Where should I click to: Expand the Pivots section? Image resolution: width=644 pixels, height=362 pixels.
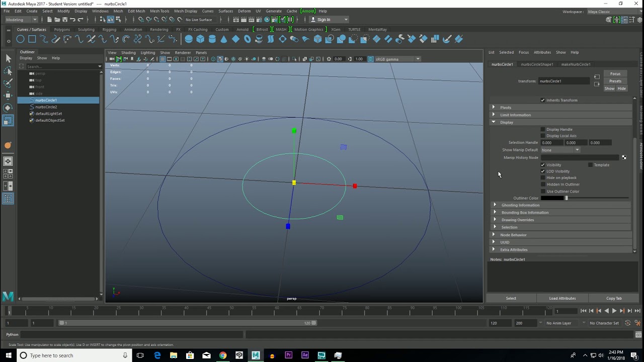tap(560, 108)
